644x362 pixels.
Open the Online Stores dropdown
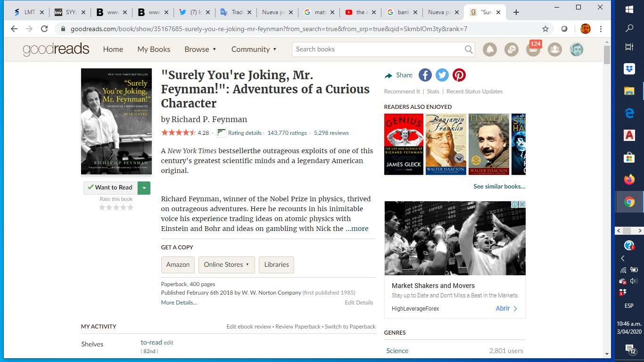(226, 265)
